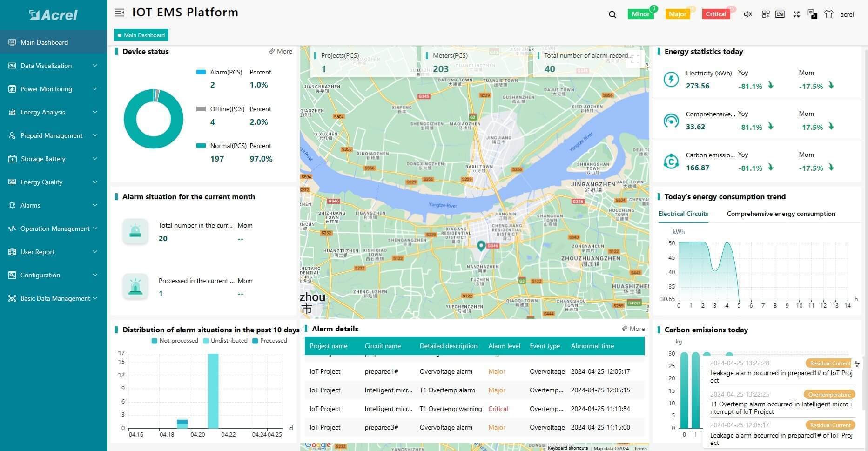Image resolution: width=868 pixels, height=451 pixels.
Task: Click the Acrel logo
Action: pyautogui.click(x=54, y=15)
